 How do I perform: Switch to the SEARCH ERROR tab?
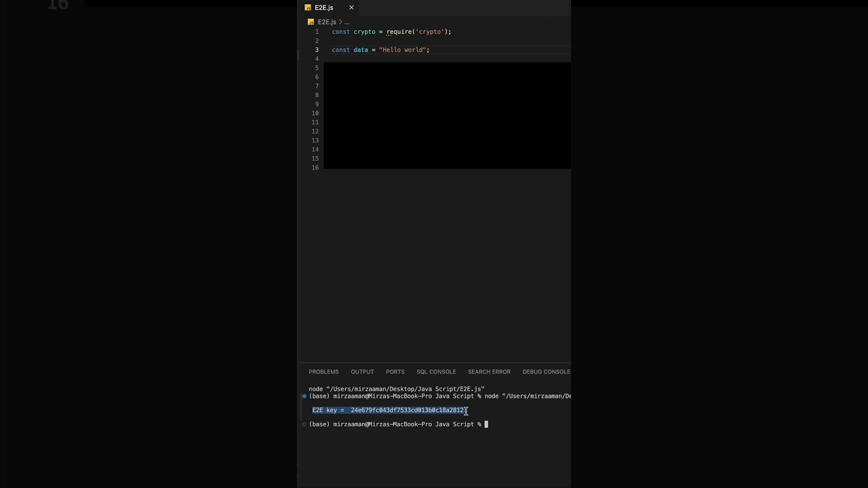click(489, 371)
